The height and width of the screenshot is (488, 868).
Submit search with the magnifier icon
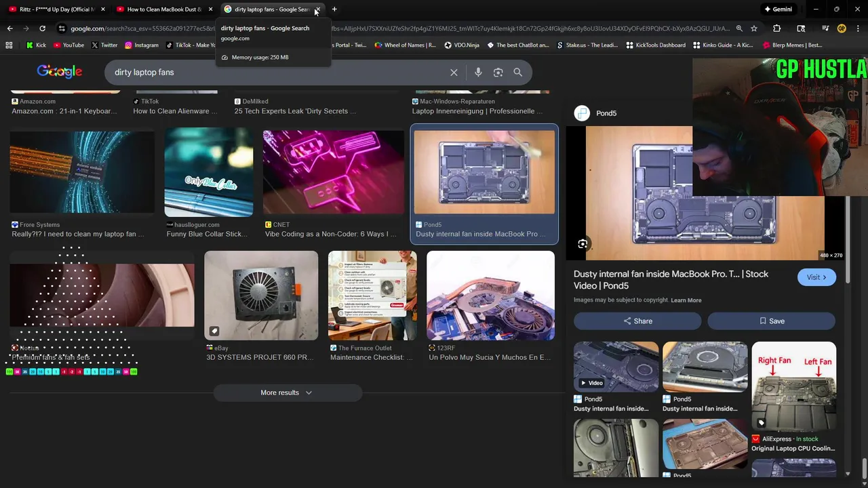click(x=518, y=73)
